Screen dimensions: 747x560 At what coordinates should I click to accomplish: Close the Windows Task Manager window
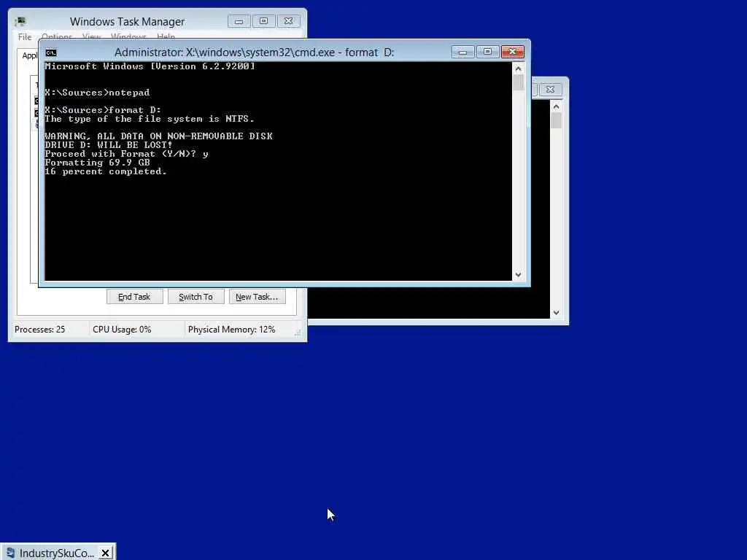(x=288, y=21)
